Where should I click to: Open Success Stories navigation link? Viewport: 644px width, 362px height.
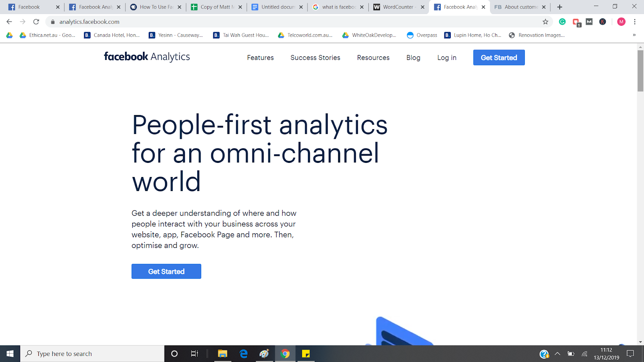pos(315,58)
